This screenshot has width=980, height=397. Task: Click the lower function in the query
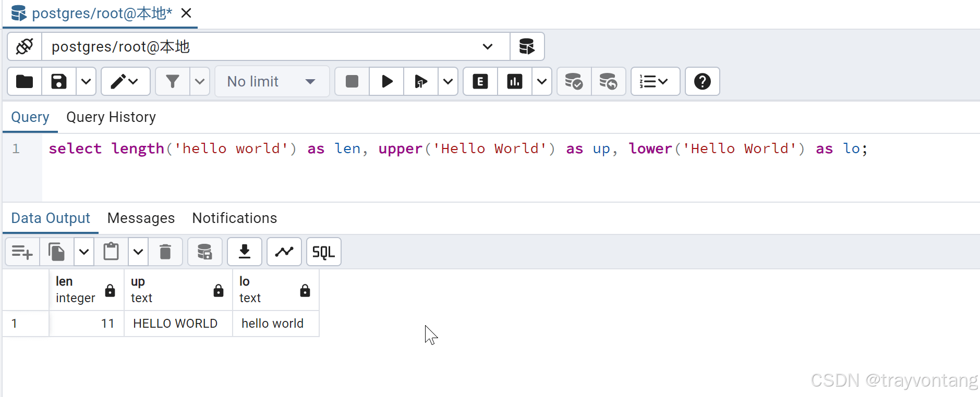click(650, 148)
